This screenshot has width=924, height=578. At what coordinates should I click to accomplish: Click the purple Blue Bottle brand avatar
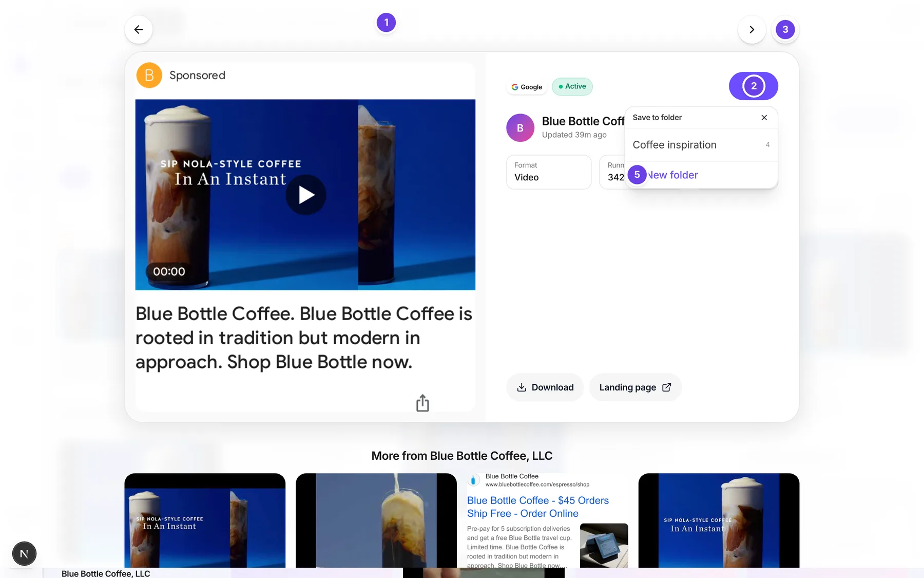click(x=520, y=128)
